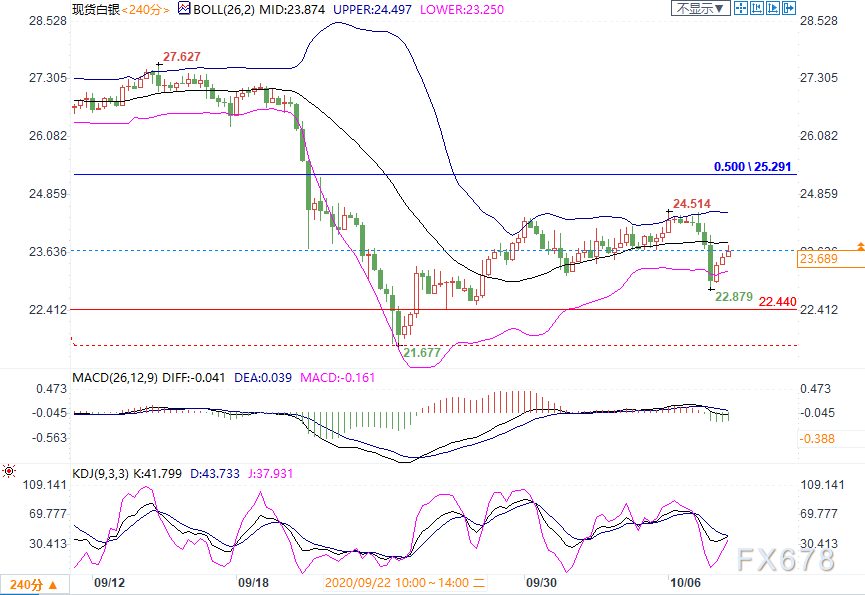Click the K:41.799 value
The width and height of the screenshot is (865, 595).
158,474
